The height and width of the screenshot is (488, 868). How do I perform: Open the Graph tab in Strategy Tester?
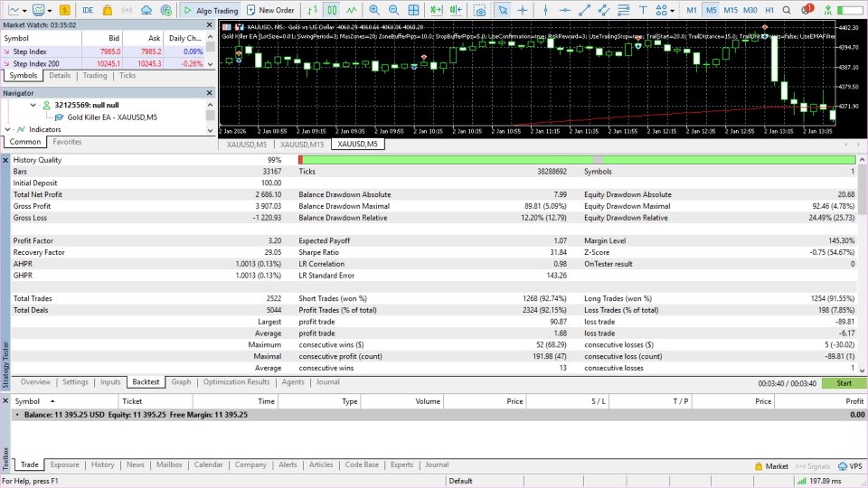coord(181,381)
